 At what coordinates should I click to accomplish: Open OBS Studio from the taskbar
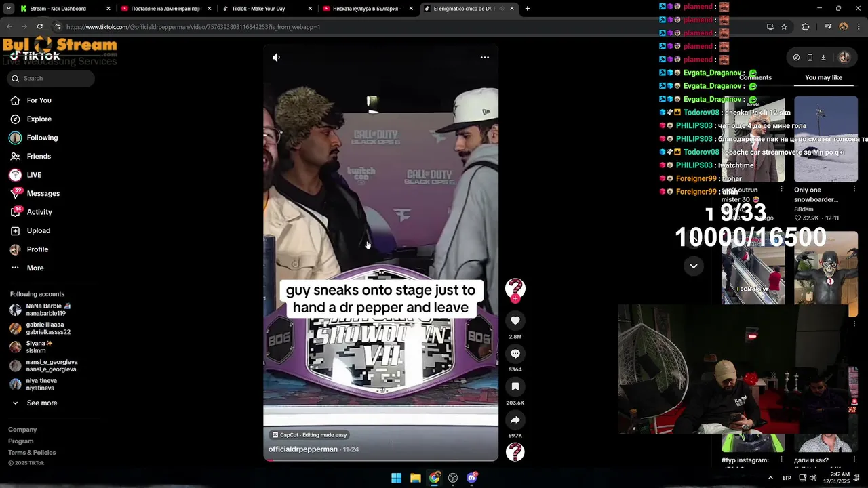(x=453, y=478)
